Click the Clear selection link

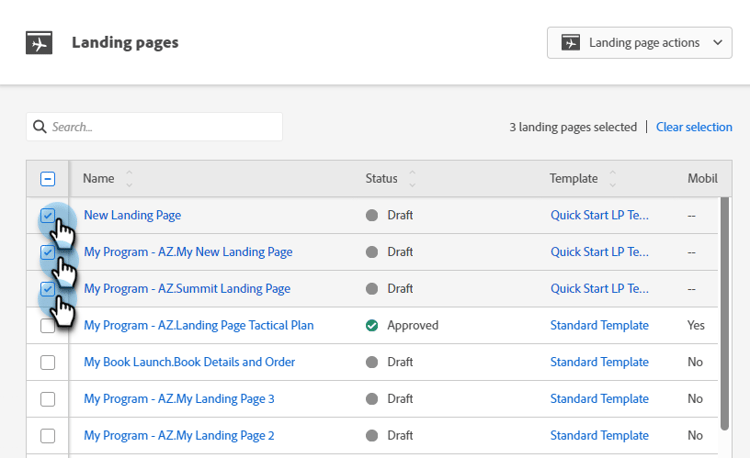coord(694,127)
